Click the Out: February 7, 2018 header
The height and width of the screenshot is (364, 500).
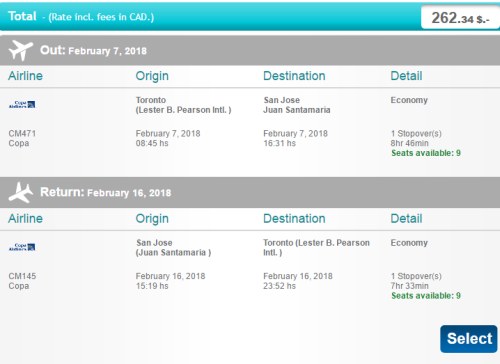coord(93,50)
